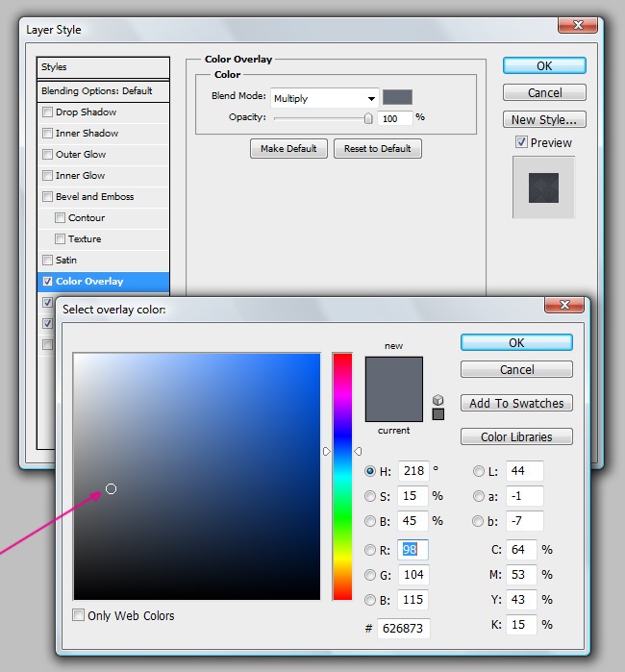Click the vertical hue spectrum slider
Viewport: 625px width, 672px height.
pyautogui.click(x=342, y=476)
